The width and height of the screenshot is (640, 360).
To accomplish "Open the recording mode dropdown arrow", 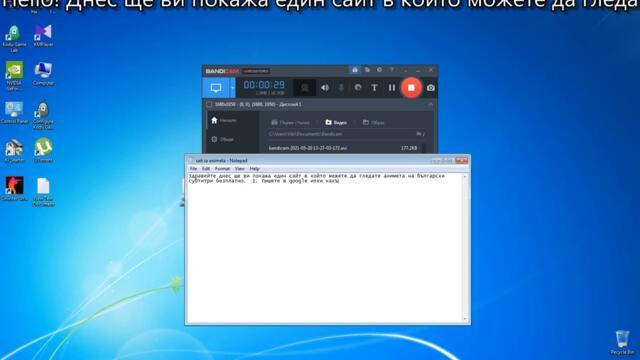I will (233, 88).
